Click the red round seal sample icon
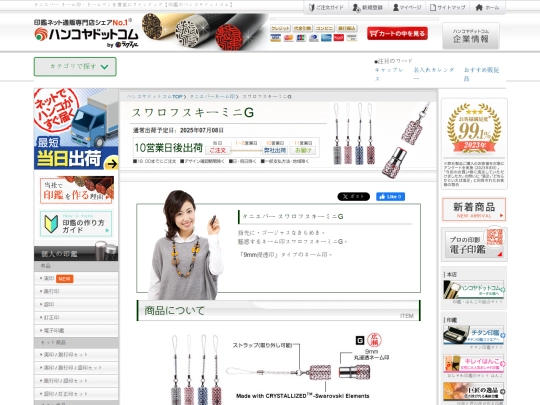This screenshot has height=405, width=540. [374, 340]
